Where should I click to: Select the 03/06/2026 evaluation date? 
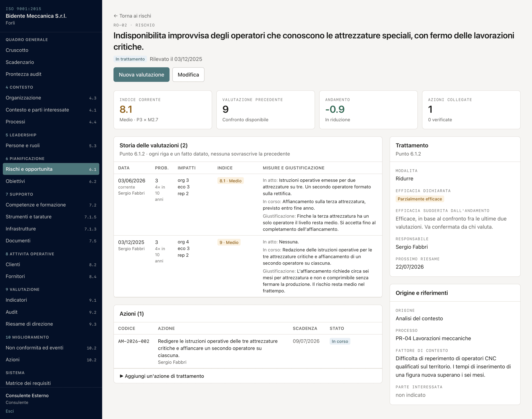(x=132, y=181)
